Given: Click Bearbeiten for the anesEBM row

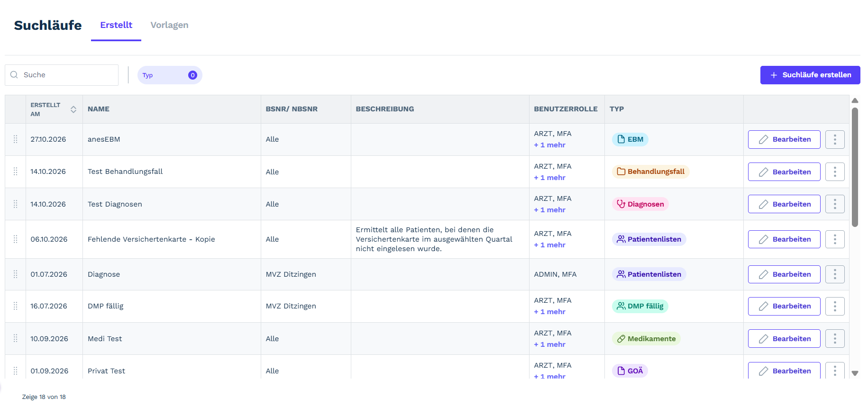Looking at the screenshot, I should click(x=784, y=139).
